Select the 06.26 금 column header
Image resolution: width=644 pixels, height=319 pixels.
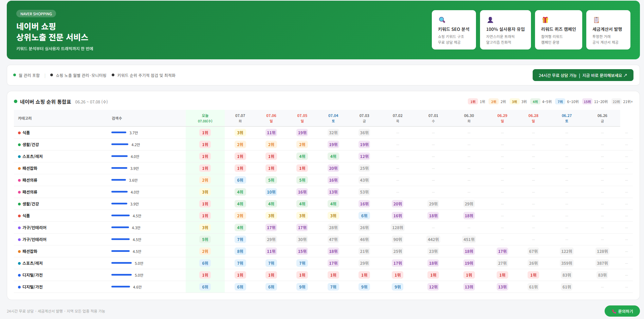click(x=602, y=118)
